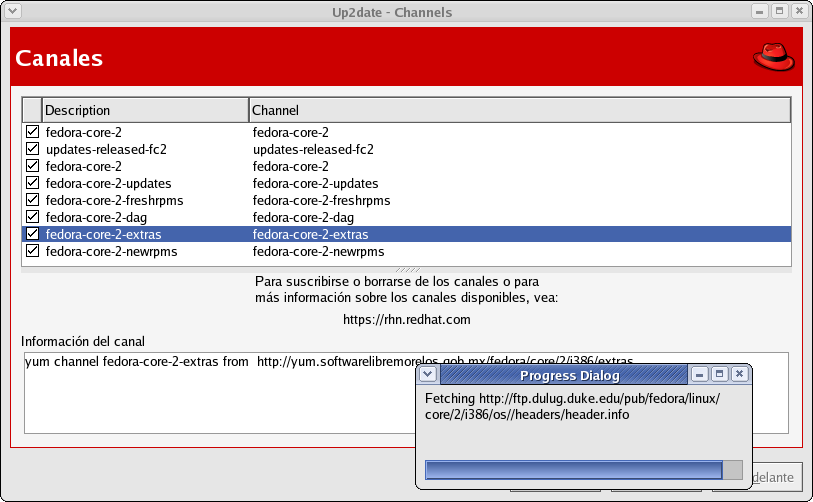Click the partially hidden Adelante button

point(777,477)
